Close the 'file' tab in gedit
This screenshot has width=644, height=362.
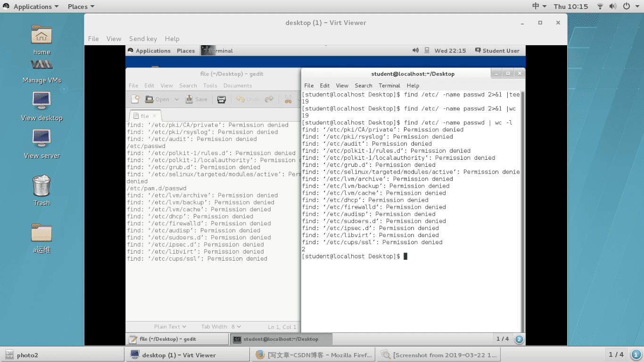(x=154, y=115)
